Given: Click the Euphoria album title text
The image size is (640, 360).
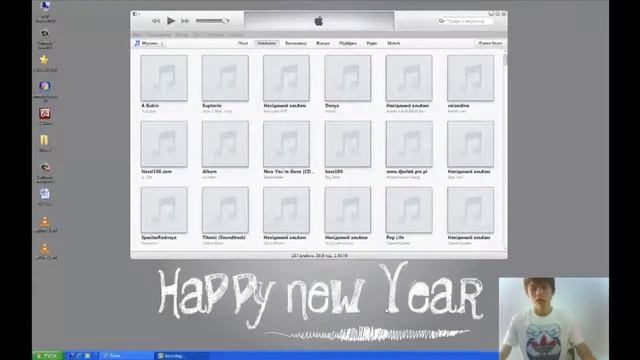Looking at the screenshot, I should (212, 106).
